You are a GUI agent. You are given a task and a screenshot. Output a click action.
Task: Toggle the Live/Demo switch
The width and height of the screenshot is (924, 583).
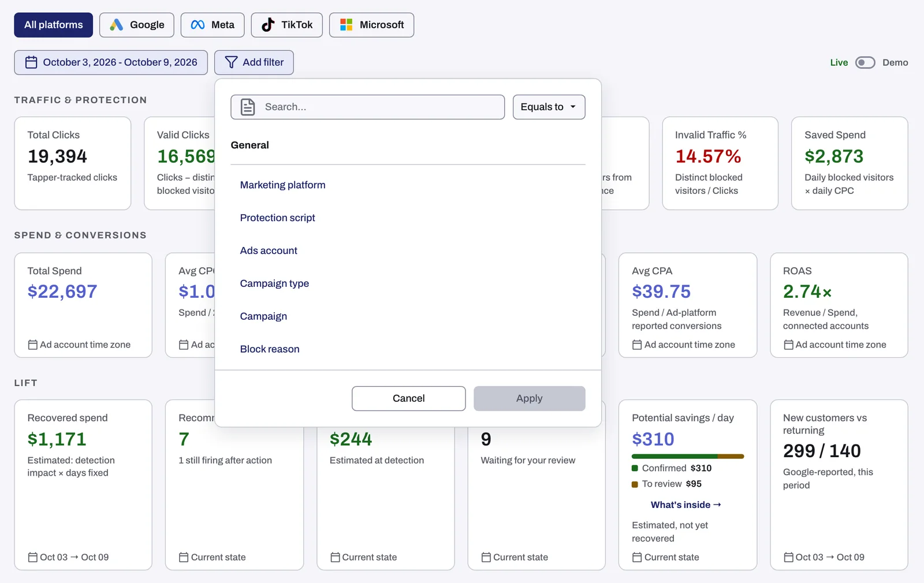865,62
